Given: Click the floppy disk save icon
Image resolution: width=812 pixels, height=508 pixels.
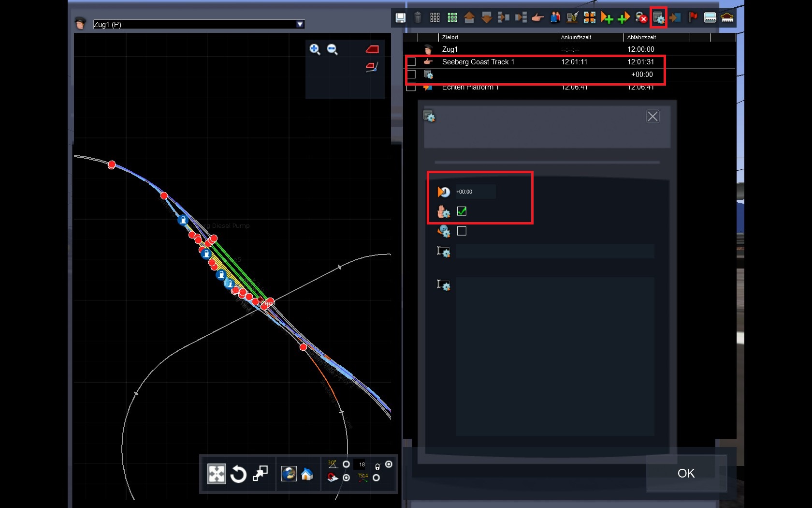Looking at the screenshot, I should [x=400, y=18].
